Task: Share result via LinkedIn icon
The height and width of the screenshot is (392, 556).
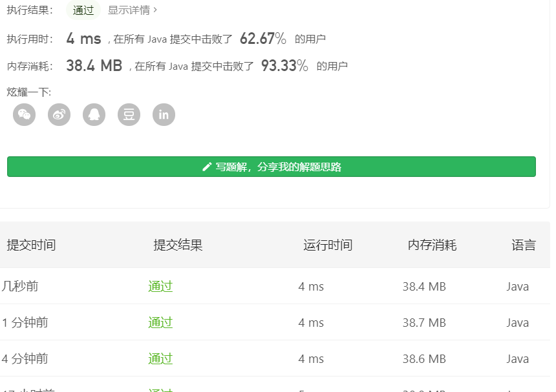Action: click(164, 115)
